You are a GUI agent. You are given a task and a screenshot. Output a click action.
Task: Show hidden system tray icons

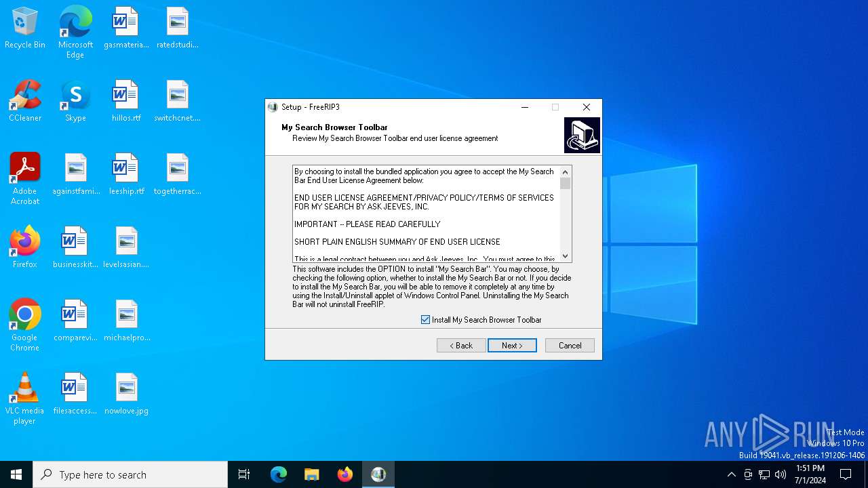[x=731, y=474]
